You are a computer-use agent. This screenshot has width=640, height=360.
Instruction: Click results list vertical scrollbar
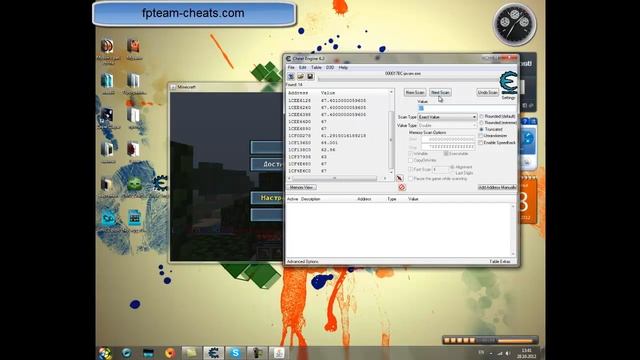[391, 133]
